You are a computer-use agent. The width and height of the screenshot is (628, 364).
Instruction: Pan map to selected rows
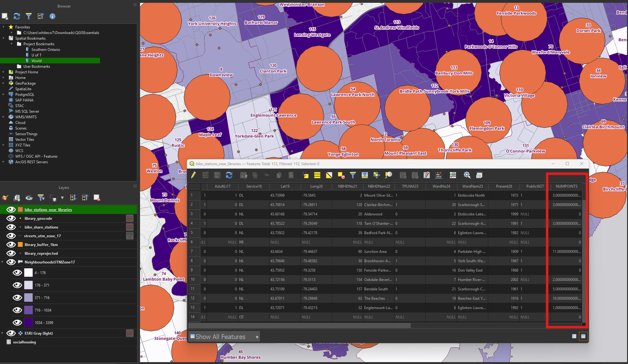(377, 175)
